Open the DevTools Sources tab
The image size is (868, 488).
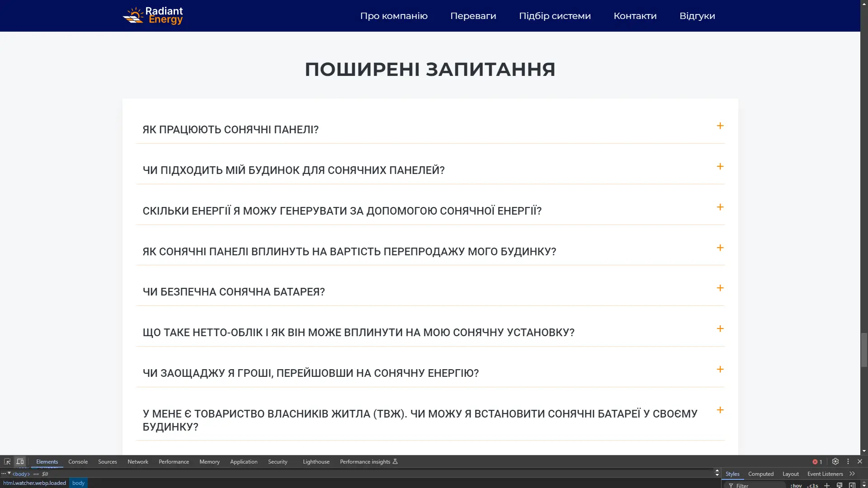tap(107, 461)
